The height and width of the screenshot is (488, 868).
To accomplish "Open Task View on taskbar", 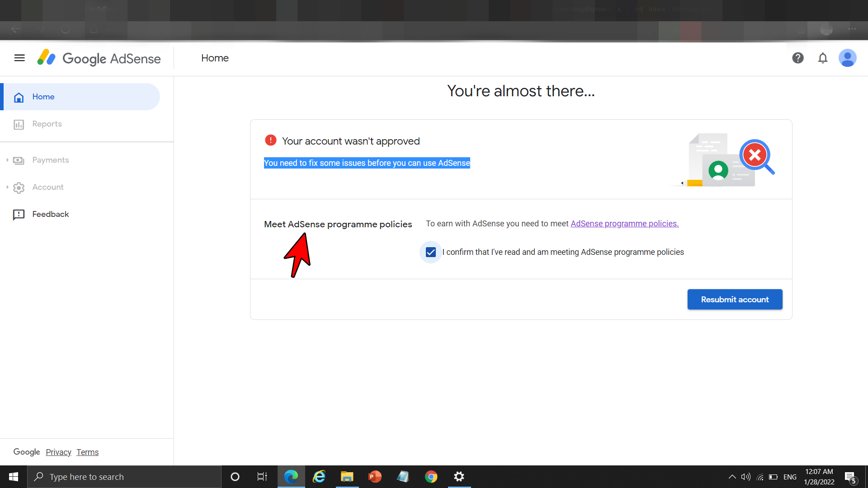I will (x=262, y=477).
